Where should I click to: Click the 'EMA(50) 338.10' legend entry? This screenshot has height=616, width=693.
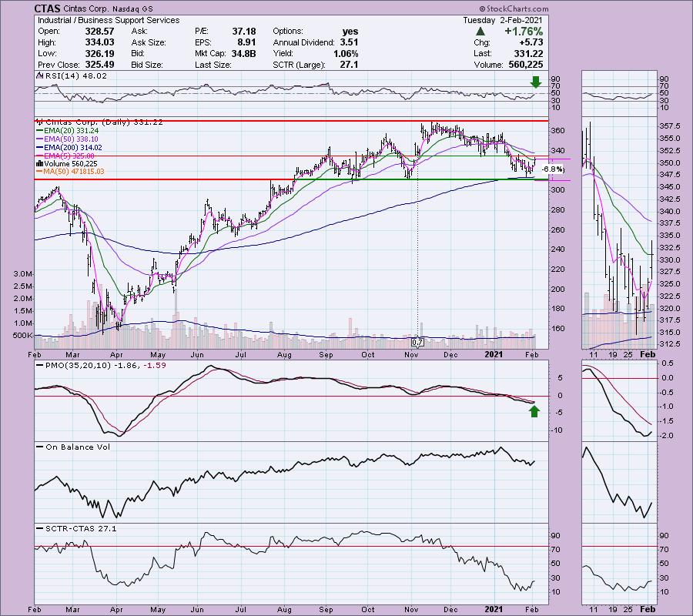[71, 139]
